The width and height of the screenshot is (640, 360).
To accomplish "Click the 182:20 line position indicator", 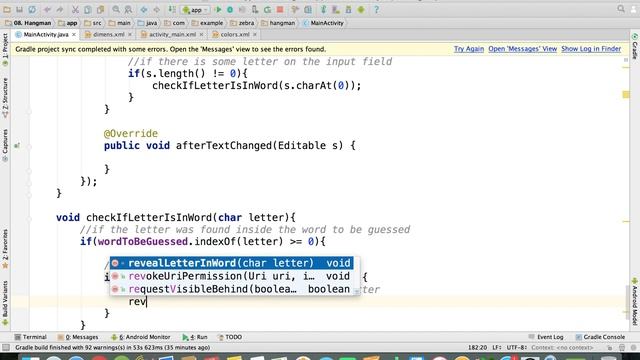I will click(478, 348).
